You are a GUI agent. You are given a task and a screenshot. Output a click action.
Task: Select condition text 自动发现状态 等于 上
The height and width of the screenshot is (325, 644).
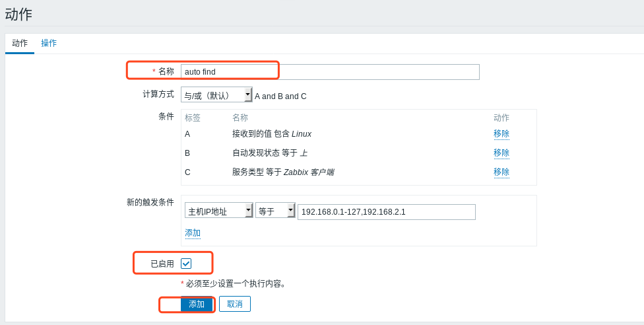(269, 153)
